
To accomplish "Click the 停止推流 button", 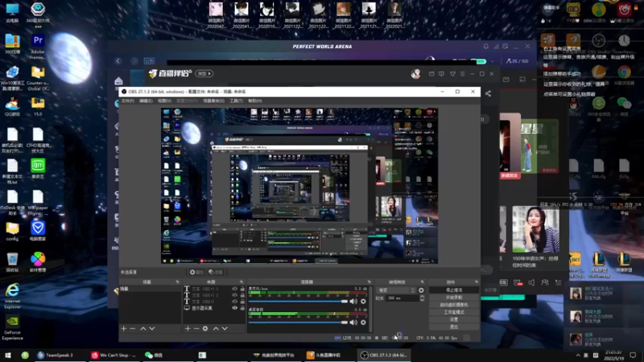I will coord(454,290).
